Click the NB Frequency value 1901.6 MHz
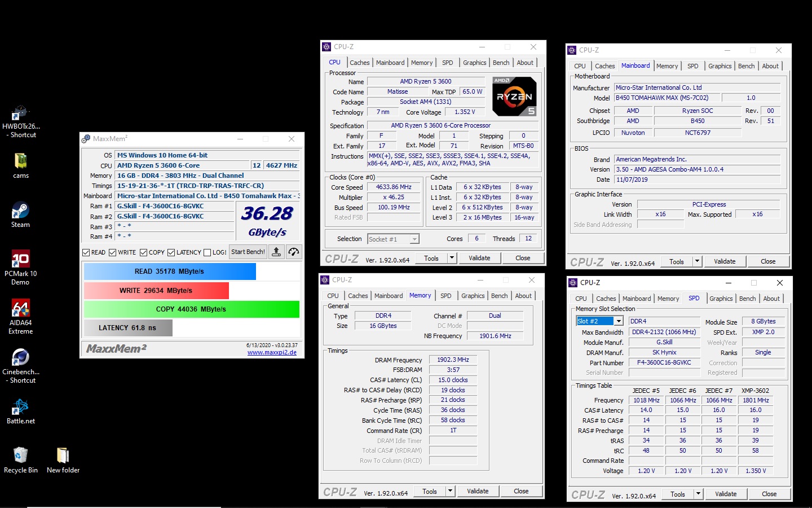This screenshot has width=812, height=508. [x=495, y=336]
